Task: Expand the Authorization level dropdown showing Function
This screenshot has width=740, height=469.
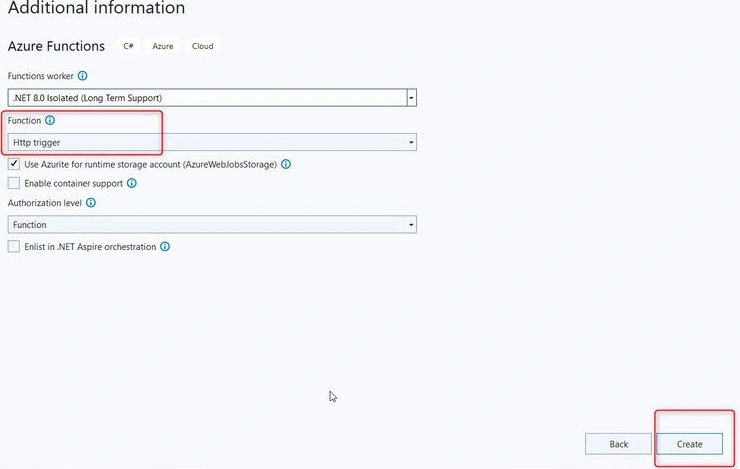Action: (x=212, y=225)
